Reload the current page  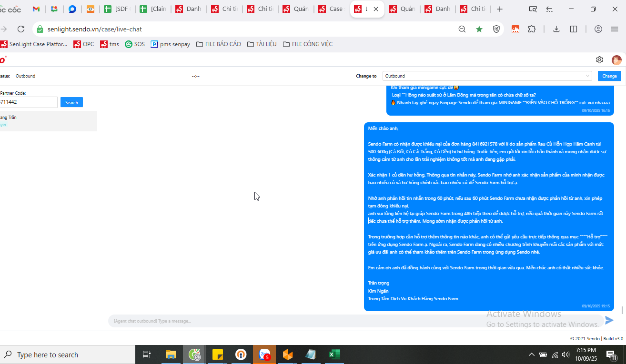click(20, 29)
